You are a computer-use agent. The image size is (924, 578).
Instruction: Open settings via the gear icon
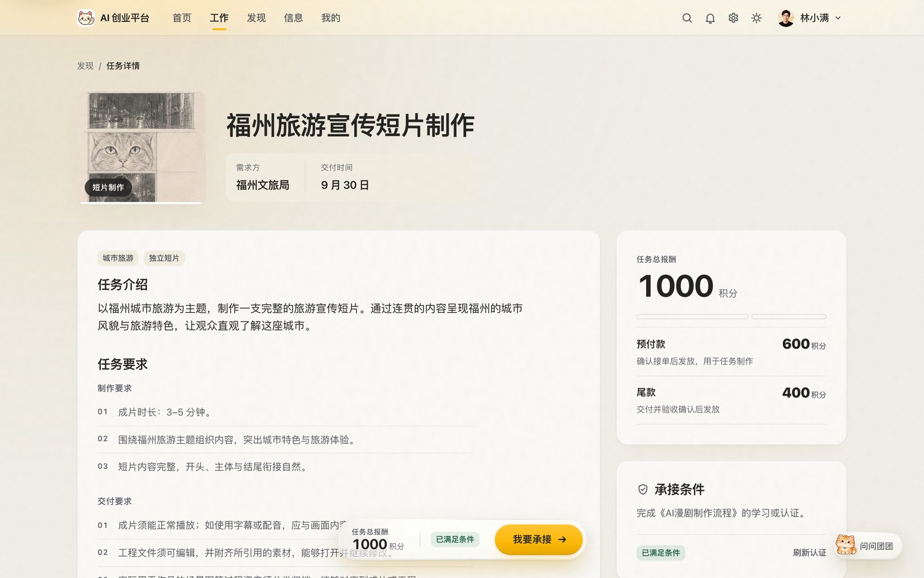[x=733, y=18]
